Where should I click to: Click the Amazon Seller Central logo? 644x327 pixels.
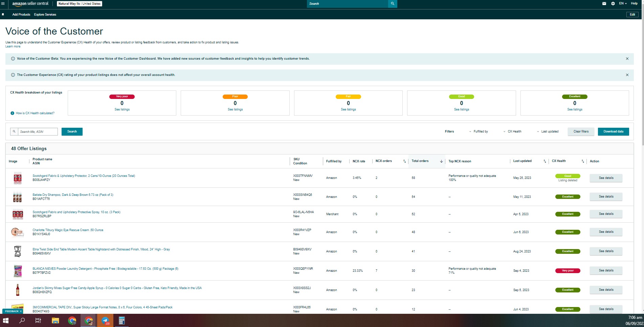tap(30, 4)
